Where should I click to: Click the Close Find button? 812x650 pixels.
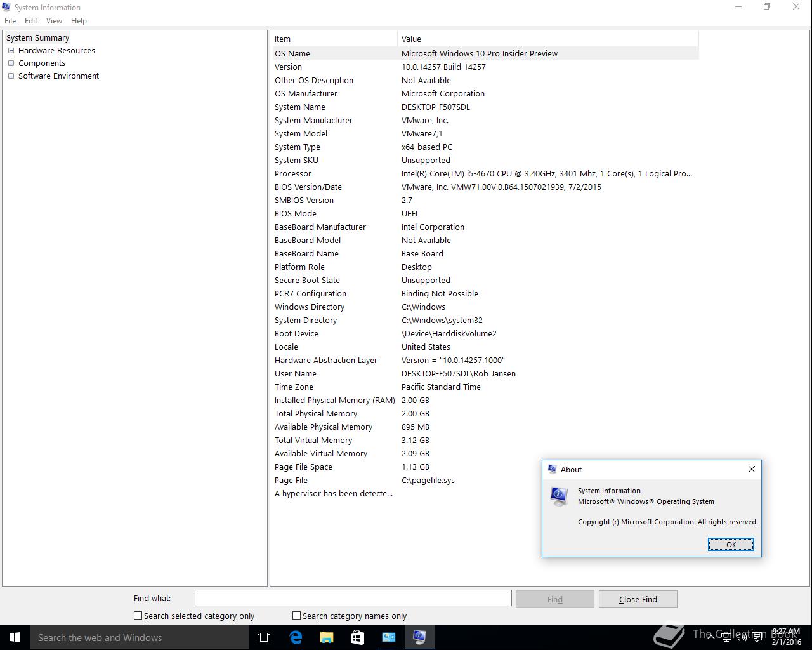[638, 599]
